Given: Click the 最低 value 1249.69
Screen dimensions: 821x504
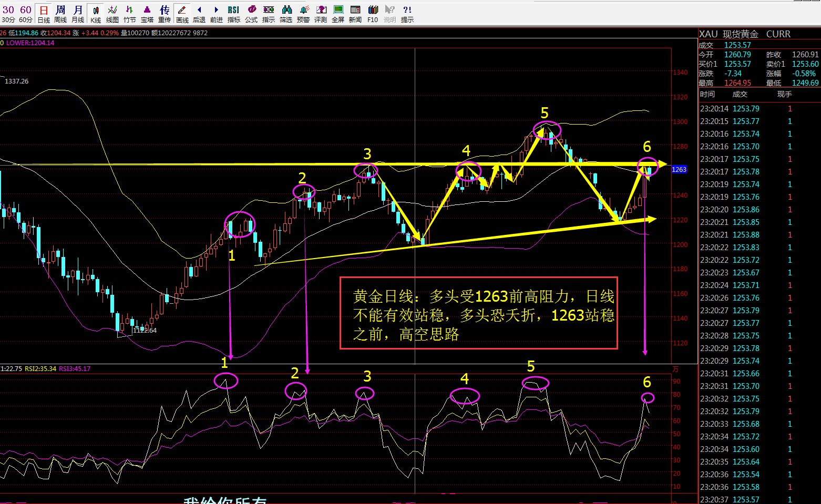Looking at the screenshot, I should tap(805, 83).
